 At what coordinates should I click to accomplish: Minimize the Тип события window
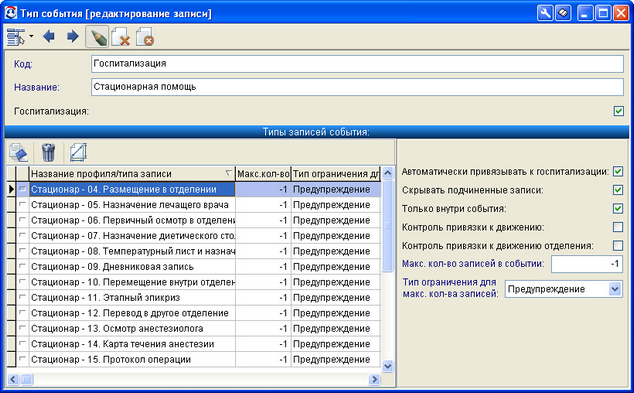[585, 13]
